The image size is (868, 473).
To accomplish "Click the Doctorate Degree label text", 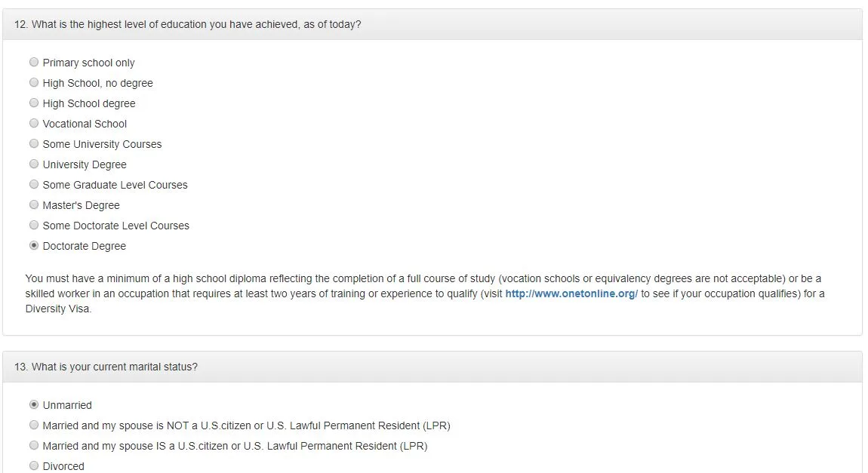I will (84, 246).
